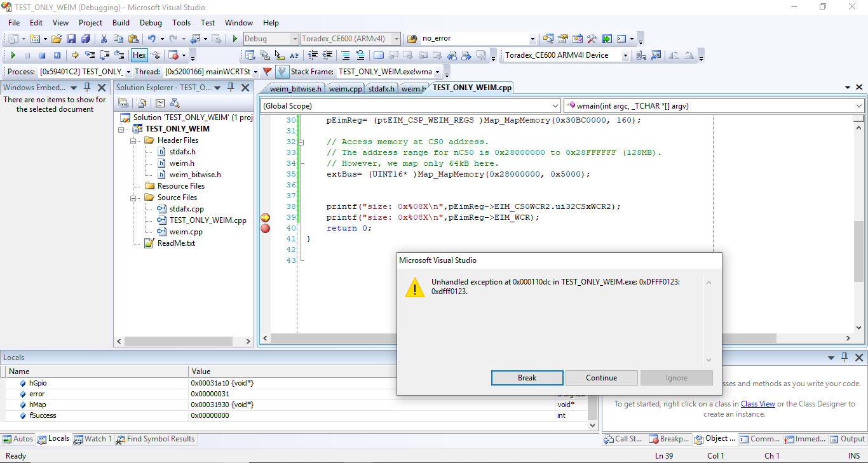
Task: Click the Restart debugging icon
Action: click(57, 55)
